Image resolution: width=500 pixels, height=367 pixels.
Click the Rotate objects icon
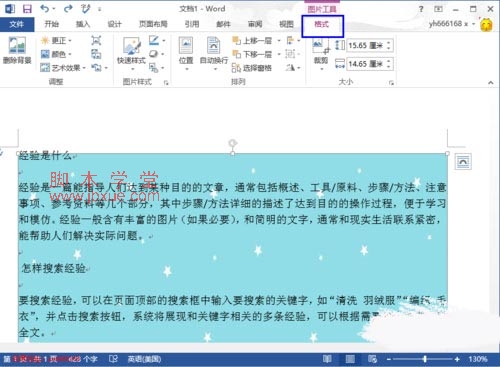coord(291,68)
